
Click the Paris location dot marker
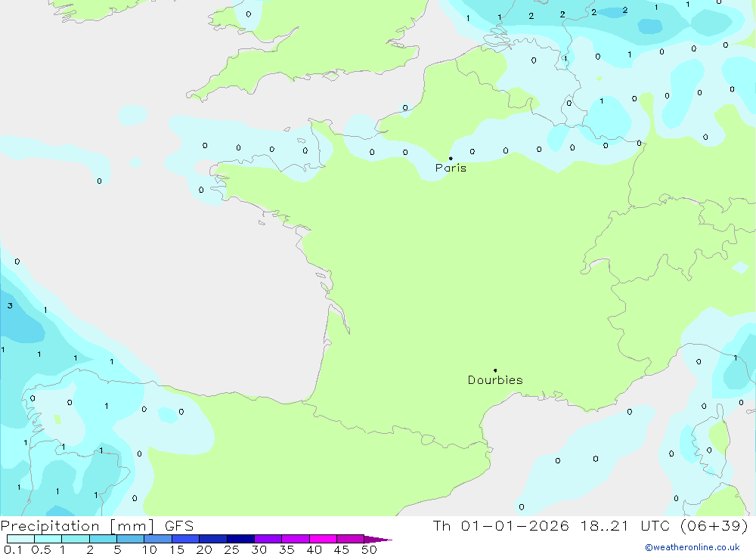pyautogui.click(x=451, y=158)
